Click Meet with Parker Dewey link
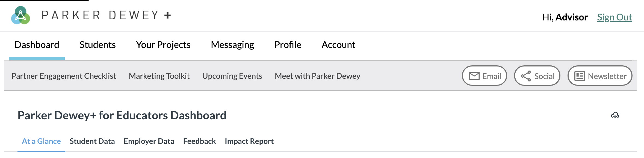 (x=318, y=76)
